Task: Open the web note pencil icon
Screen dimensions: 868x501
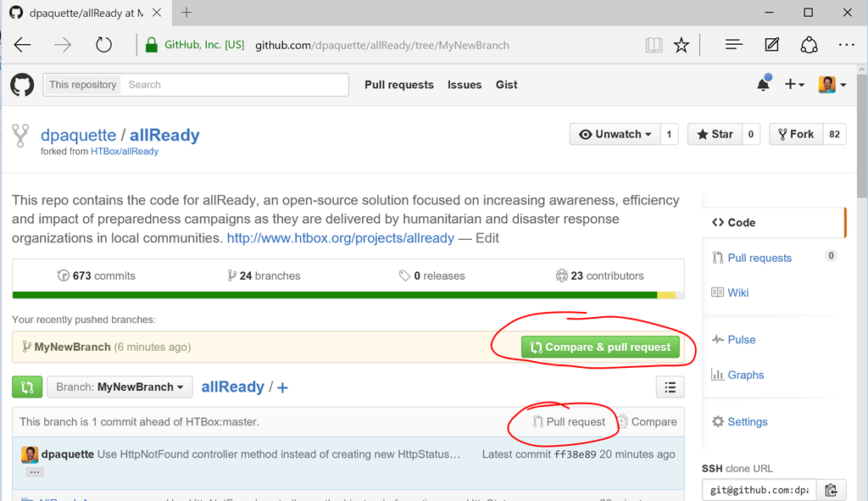Action: 771,45
